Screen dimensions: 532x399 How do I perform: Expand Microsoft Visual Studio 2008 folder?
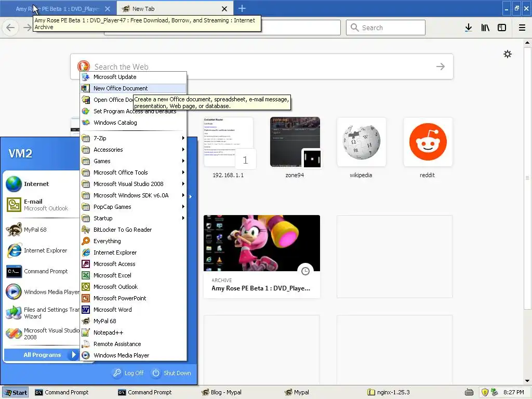(134, 184)
